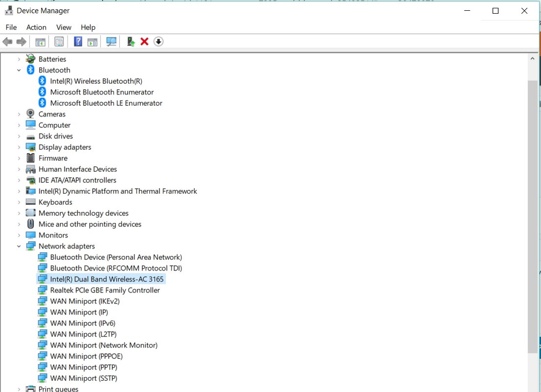
Task: Click the Forward arrow toolbar icon
Action: 22,42
